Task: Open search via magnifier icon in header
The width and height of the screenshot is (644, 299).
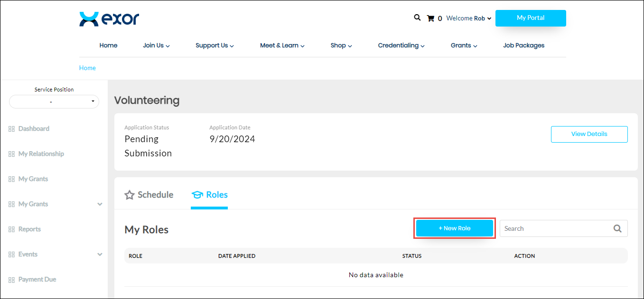Action: point(417,18)
